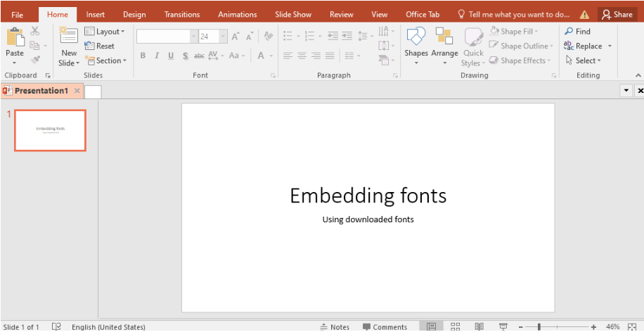Align text left
This screenshot has width=644, height=332.
coord(288,56)
